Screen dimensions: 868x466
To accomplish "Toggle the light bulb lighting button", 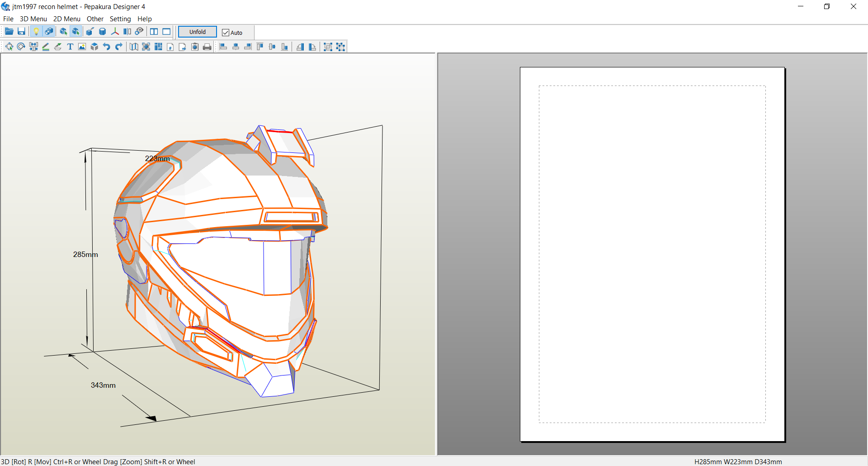I will tap(36, 32).
